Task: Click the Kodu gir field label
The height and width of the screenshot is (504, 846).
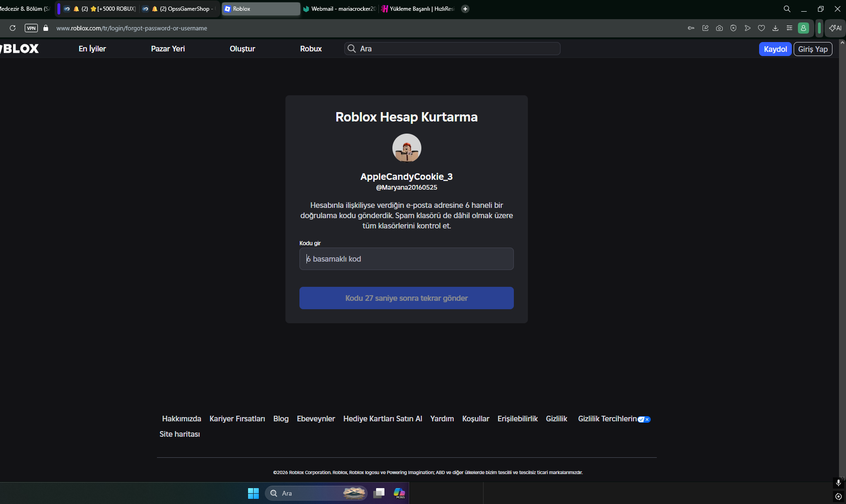Action: (310, 243)
